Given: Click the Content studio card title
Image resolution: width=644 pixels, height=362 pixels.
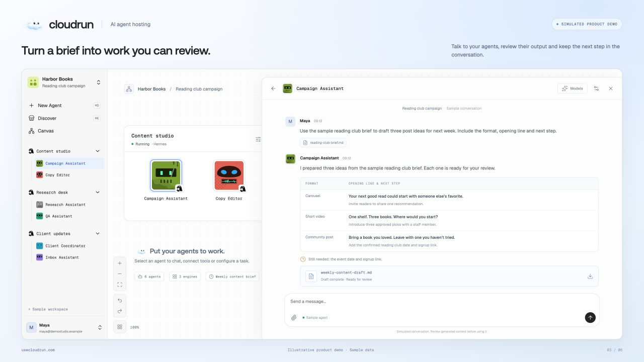Looking at the screenshot, I should (152, 136).
